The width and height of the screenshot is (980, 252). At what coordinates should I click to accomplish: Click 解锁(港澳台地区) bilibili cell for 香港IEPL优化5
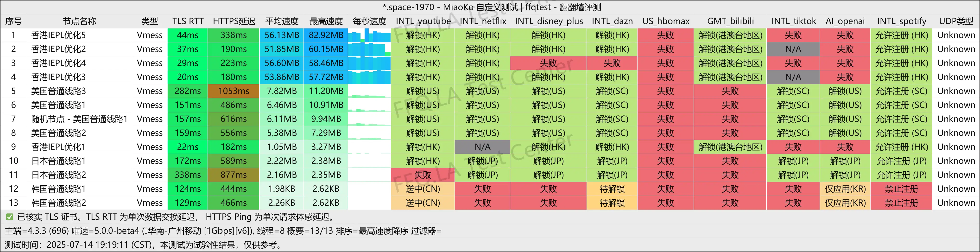coord(730,35)
